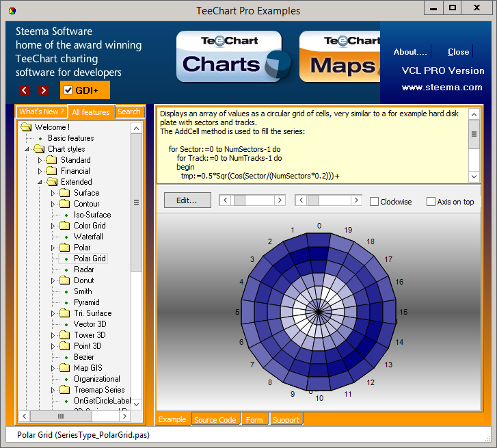
Task: Enable the Axis on top checkbox
Action: [x=431, y=202]
